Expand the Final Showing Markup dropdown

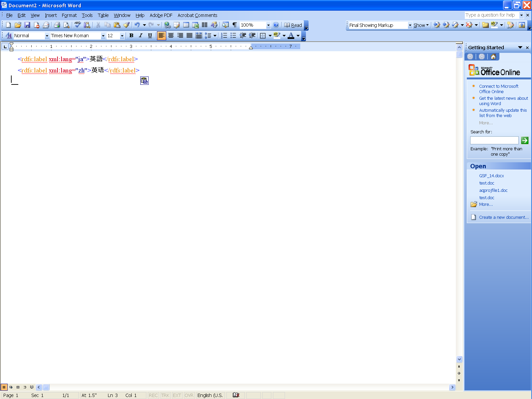(x=410, y=25)
